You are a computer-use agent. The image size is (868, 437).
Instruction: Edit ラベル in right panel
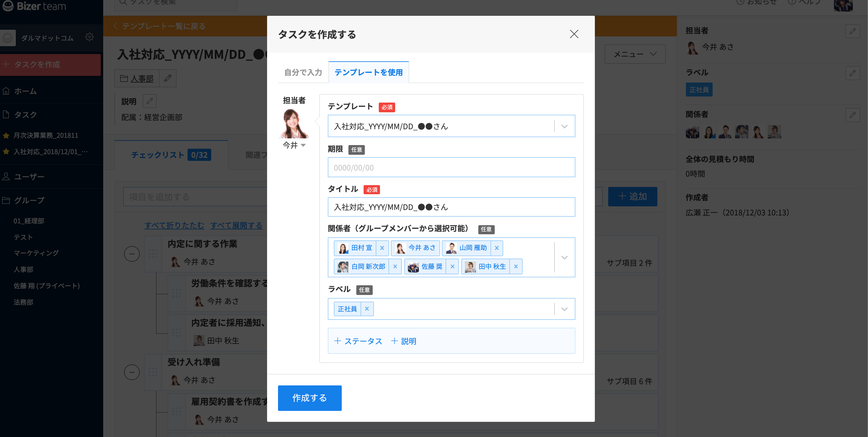click(x=853, y=73)
